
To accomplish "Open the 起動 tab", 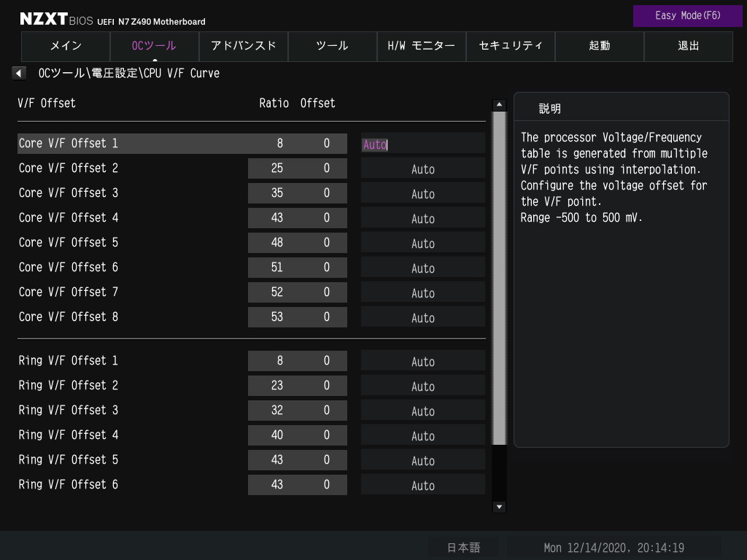I will [600, 46].
